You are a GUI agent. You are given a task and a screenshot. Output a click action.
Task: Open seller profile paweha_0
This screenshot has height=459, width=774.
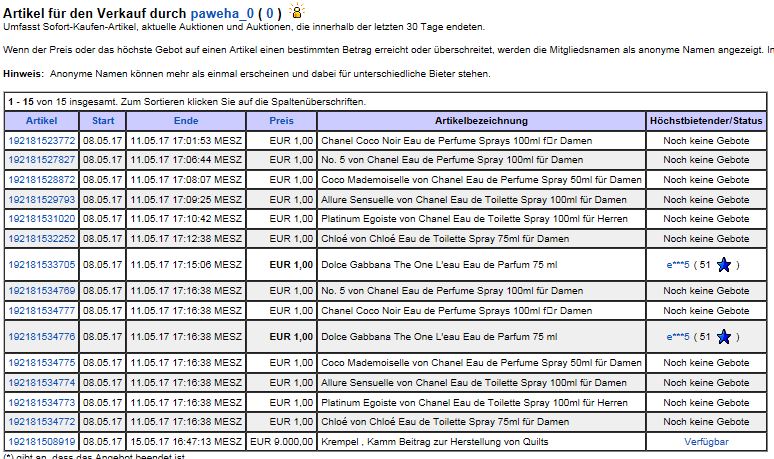(x=222, y=13)
